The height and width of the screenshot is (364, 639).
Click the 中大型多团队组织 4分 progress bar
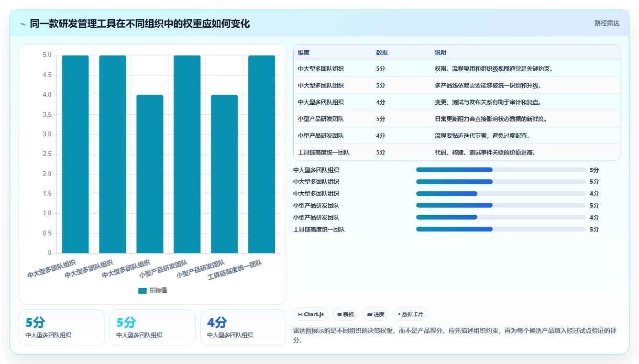point(501,193)
